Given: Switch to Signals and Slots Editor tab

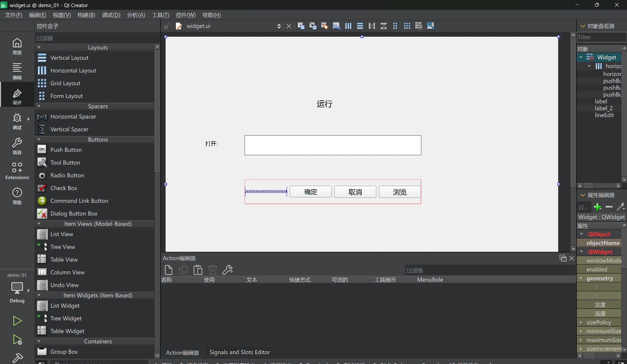Looking at the screenshot, I should [x=239, y=352].
